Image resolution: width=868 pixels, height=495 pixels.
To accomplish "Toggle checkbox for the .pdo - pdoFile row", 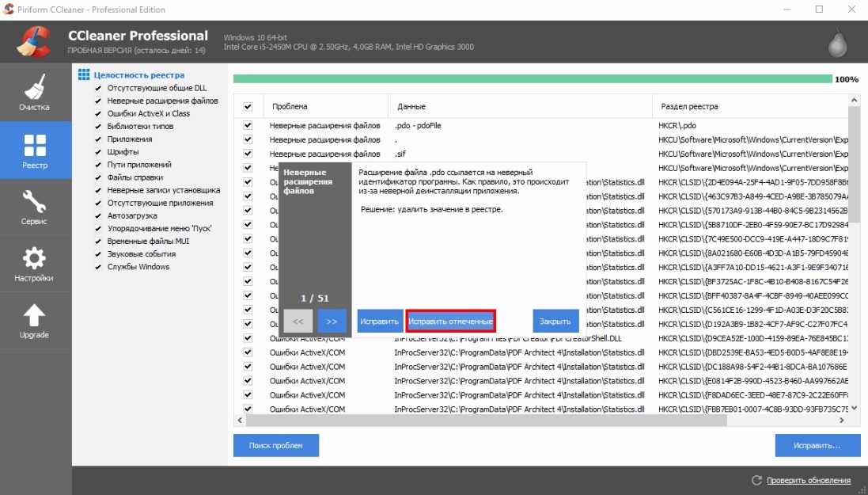I will [x=248, y=125].
